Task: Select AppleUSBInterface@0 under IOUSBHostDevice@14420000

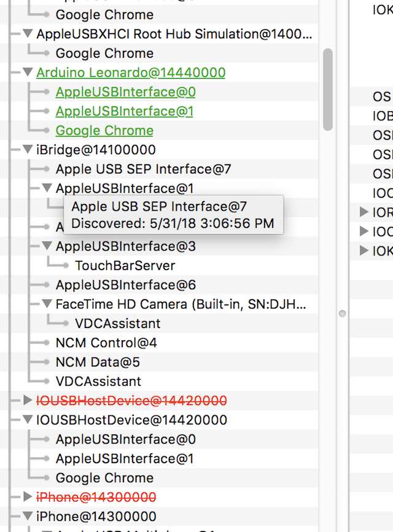Action: [125, 439]
